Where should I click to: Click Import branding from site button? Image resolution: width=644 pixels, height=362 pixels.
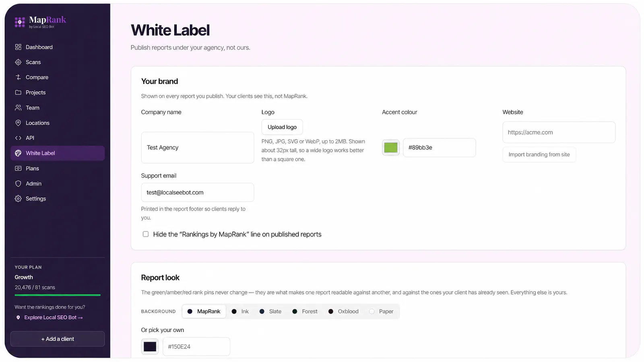(539, 154)
